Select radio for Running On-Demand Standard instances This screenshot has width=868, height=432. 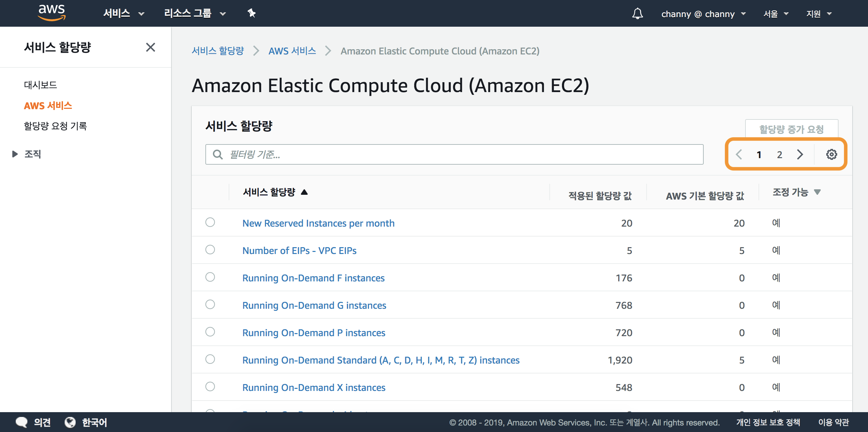210,359
